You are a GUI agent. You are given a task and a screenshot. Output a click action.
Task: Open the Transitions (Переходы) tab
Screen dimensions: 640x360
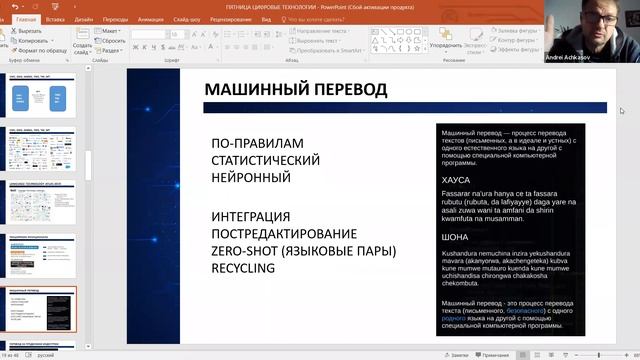115,20
